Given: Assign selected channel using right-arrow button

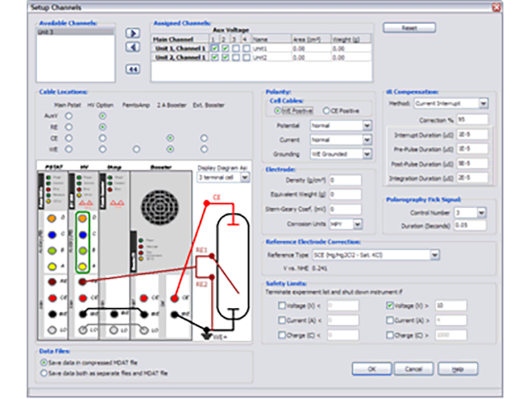Looking at the screenshot, I should pos(132,33).
